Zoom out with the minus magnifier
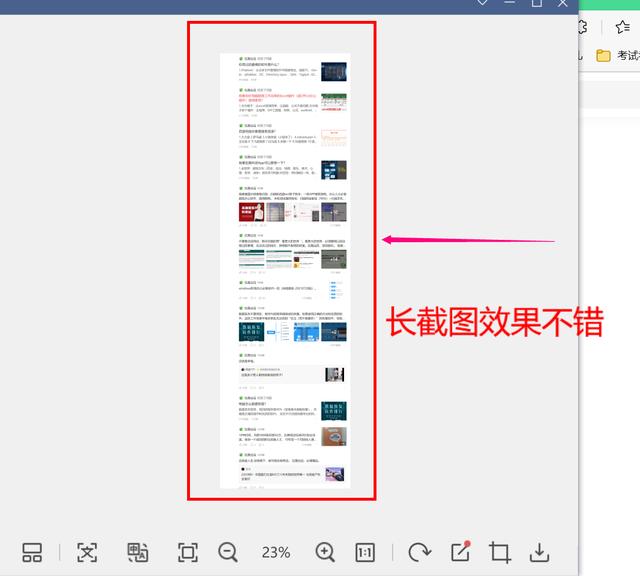Viewport: 640px width, 576px height. [x=228, y=552]
